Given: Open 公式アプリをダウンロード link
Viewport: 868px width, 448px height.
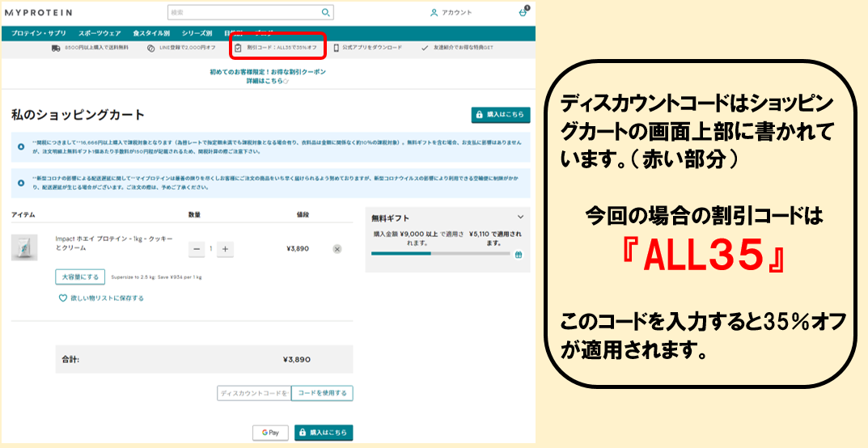Looking at the screenshot, I should (372, 49).
